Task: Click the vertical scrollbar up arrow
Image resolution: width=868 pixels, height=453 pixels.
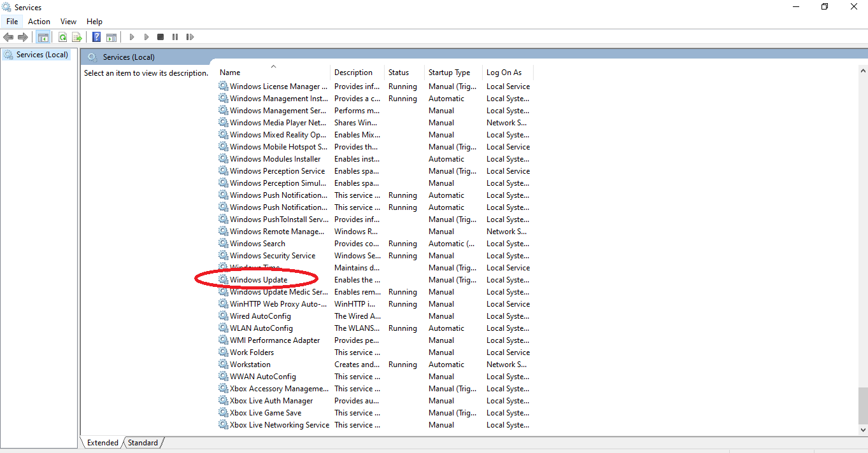Action: point(862,69)
